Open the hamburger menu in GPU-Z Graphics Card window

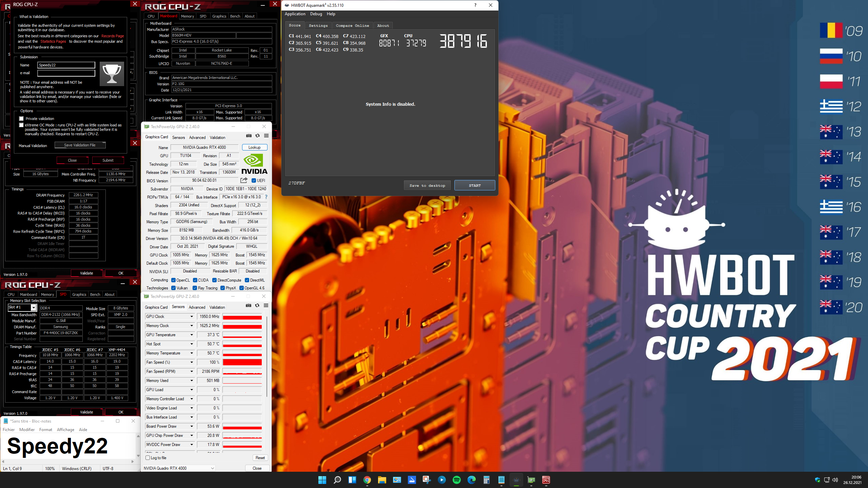tap(267, 136)
